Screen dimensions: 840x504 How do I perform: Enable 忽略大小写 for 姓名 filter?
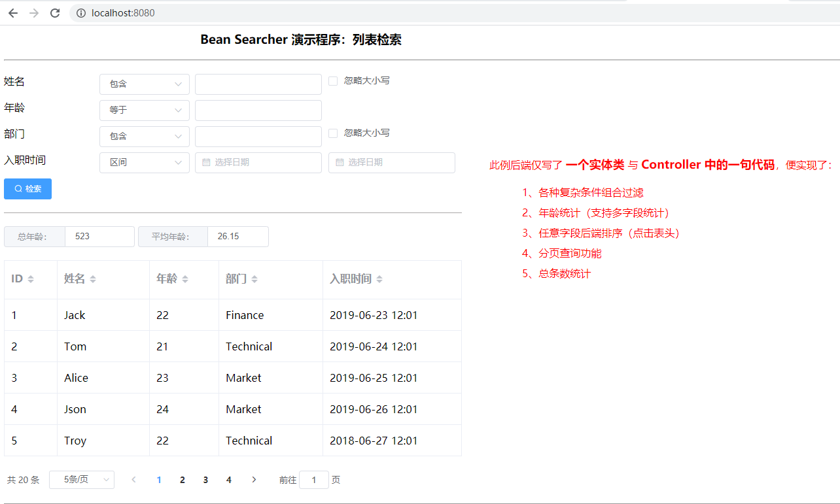coord(333,81)
